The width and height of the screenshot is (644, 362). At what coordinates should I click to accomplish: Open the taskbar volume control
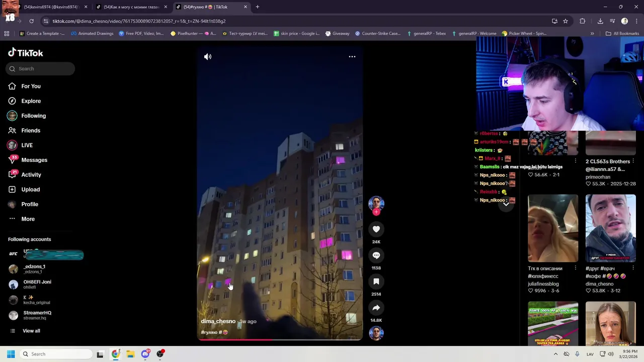(610, 354)
